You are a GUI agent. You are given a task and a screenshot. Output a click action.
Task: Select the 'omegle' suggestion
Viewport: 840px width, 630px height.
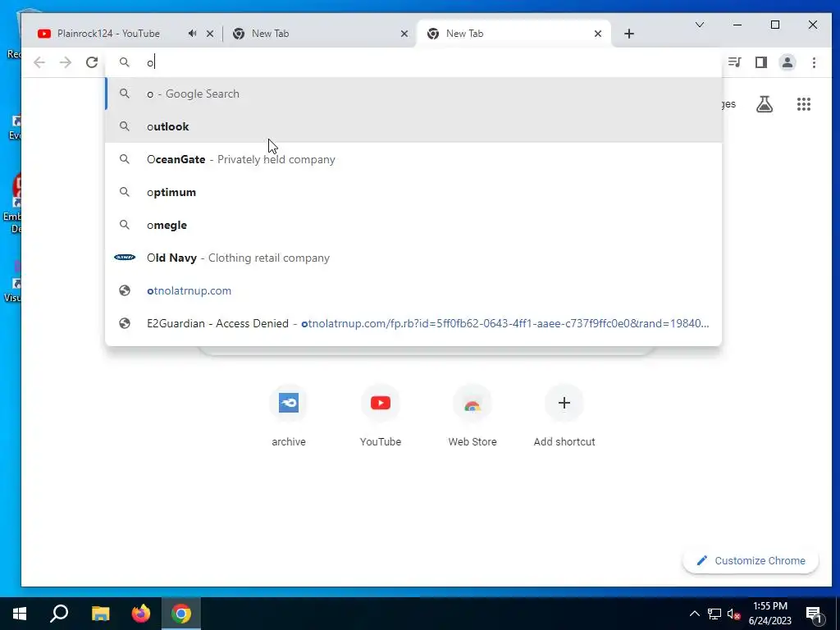[x=413, y=225]
